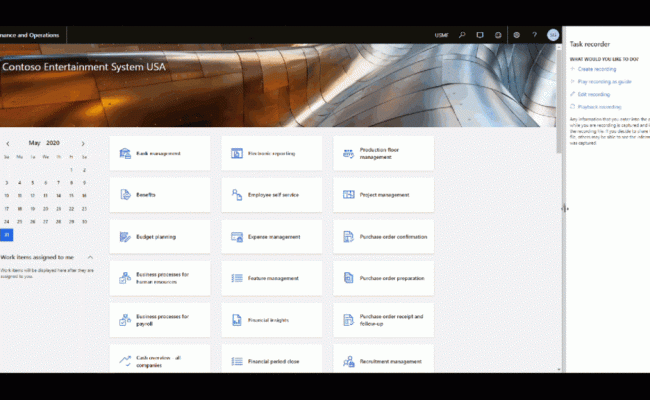Screen dimensions: 650x400
Task: Collapse Work items assigned to me section
Action: pyautogui.click(x=90, y=257)
